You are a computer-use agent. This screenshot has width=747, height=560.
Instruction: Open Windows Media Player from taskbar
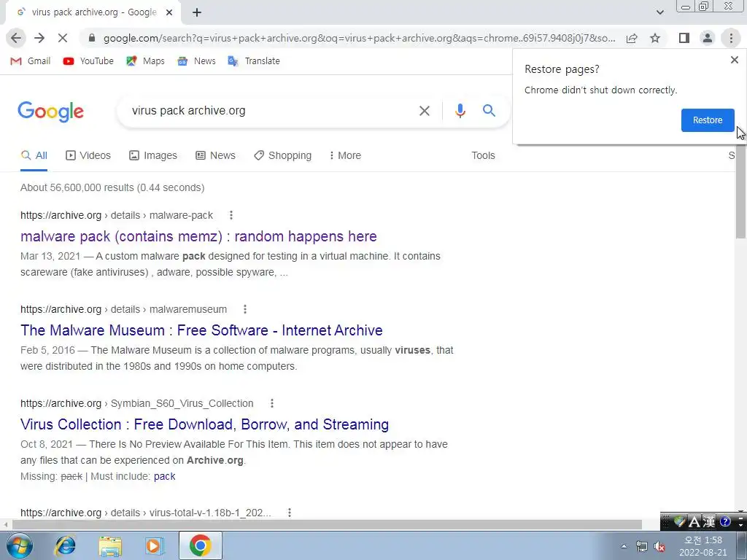point(154,545)
